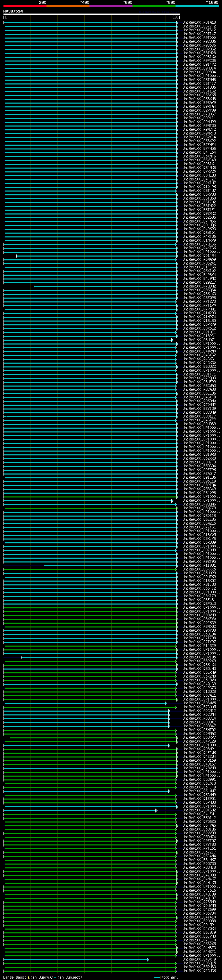Select the UniRef100_A9NU99 entry
This screenshot has width=222, height=980.
click(199, 122)
